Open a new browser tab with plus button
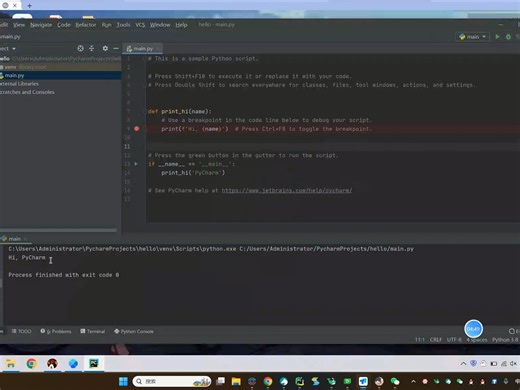Image resolution: width=520 pixels, height=390 pixels. [29, 6]
